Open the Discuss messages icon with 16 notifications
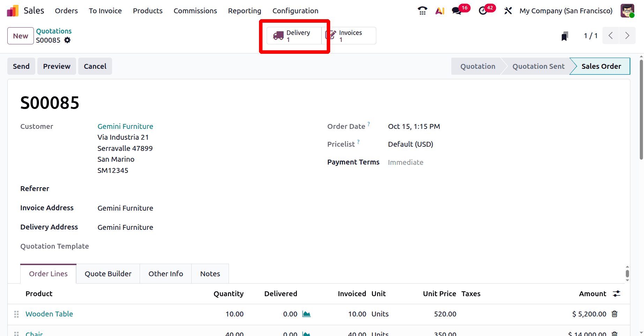644x336 pixels. pos(456,10)
